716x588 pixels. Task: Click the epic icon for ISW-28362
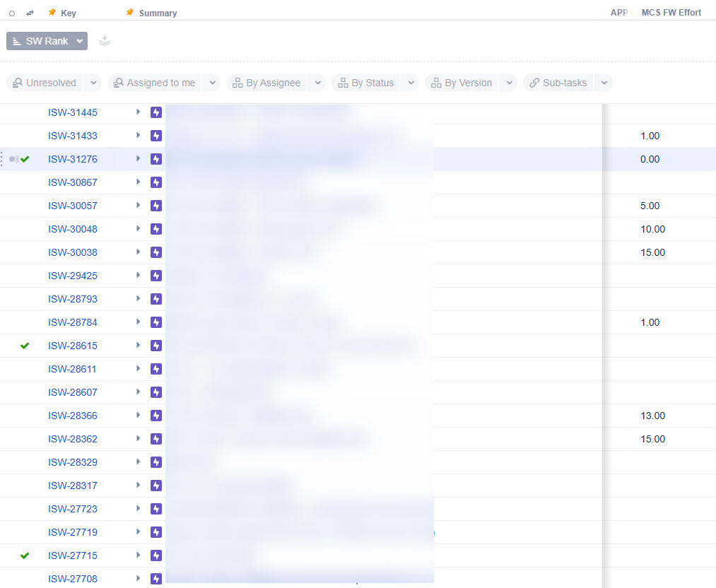pos(156,439)
